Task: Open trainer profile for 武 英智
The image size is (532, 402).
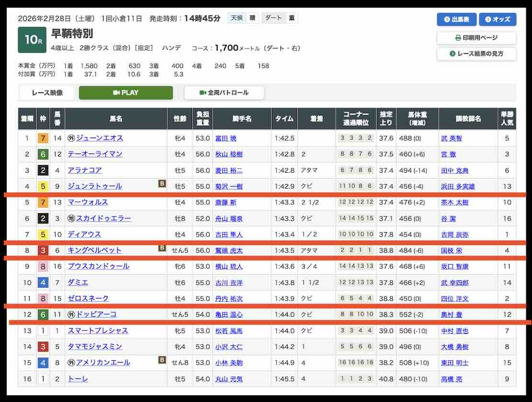Action: tap(452, 138)
